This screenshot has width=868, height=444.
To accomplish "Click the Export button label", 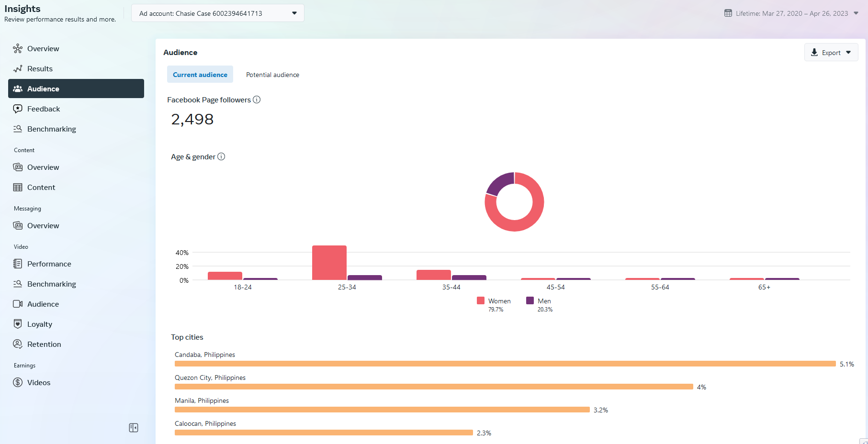I will pyautogui.click(x=831, y=53).
